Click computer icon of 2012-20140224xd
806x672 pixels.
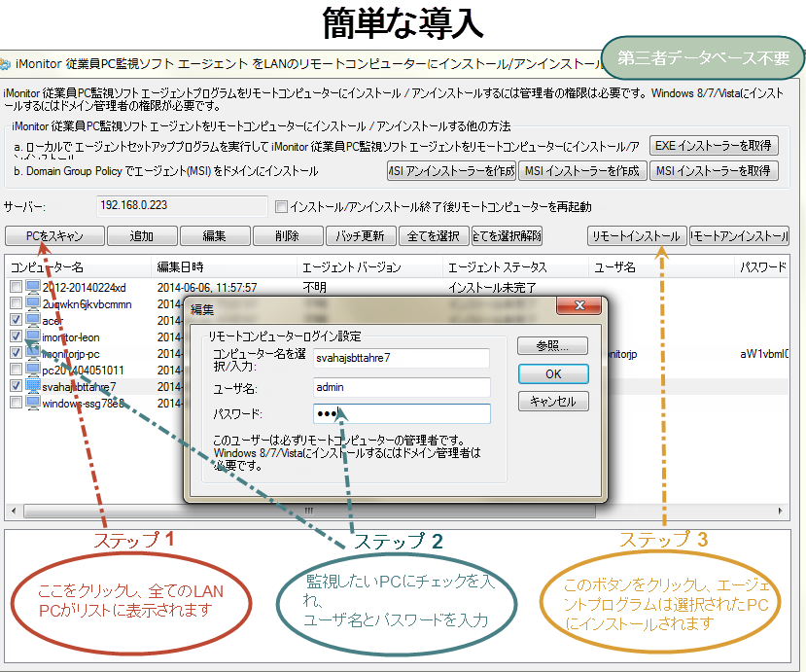pyautogui.click(x=33, y=287)
